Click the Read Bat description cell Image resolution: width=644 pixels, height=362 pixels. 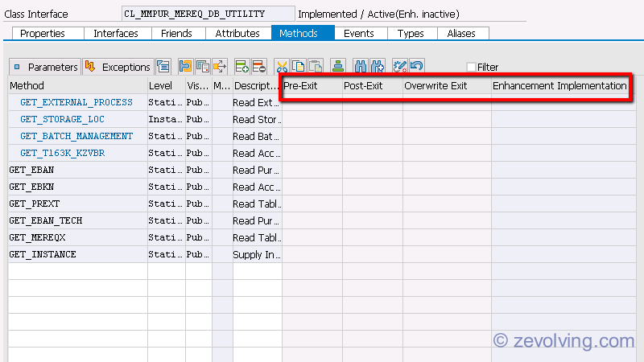pyautogui.click(x=257, y=136)
